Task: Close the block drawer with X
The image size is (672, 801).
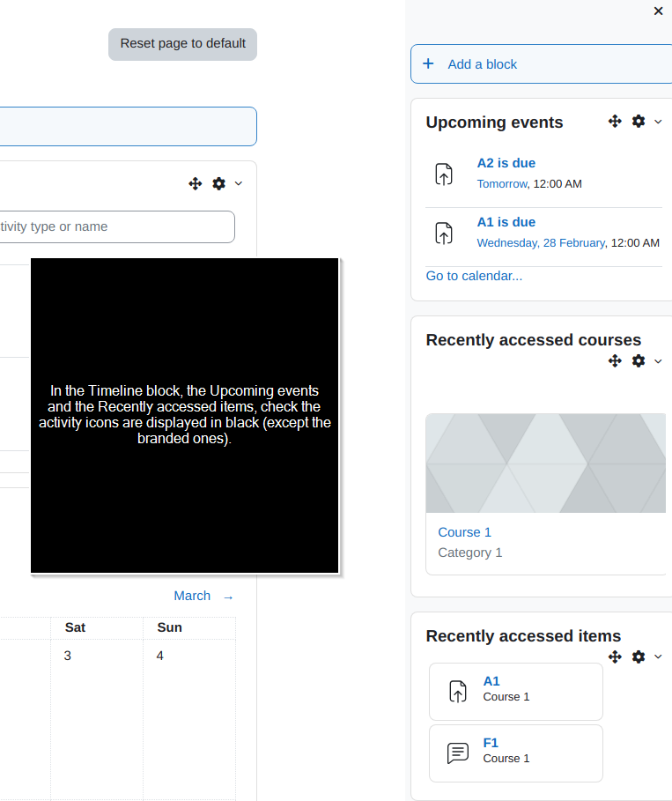Action: click(x=658, y=11)
